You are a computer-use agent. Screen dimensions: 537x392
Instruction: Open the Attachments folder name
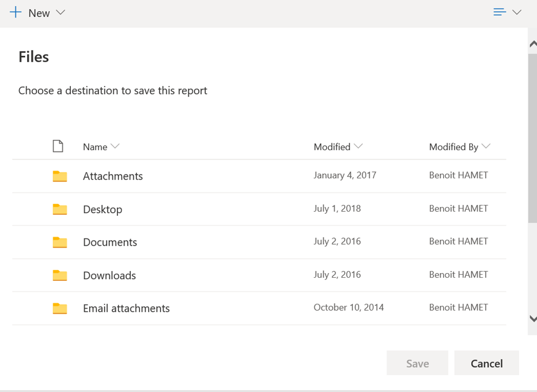pos(113,176)
